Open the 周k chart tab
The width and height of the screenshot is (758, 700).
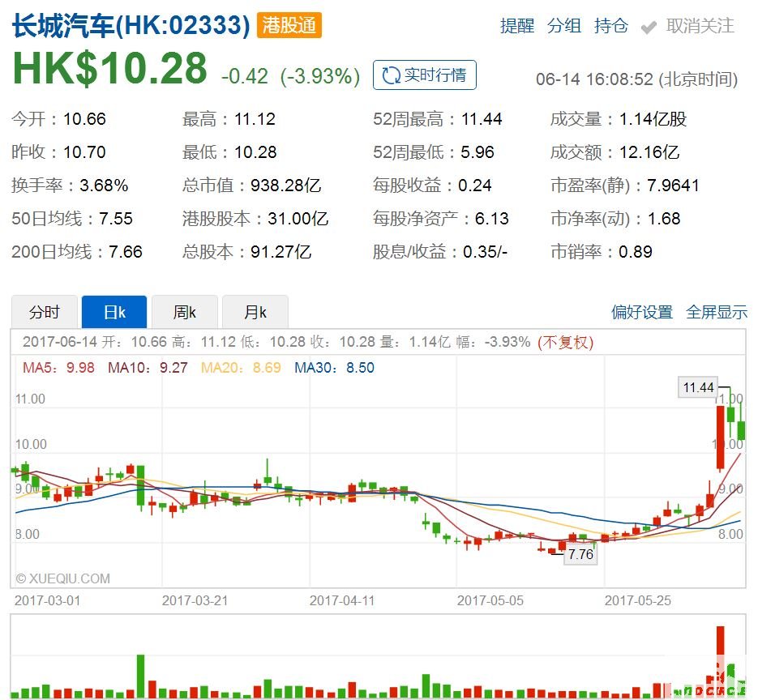[185, 312]
